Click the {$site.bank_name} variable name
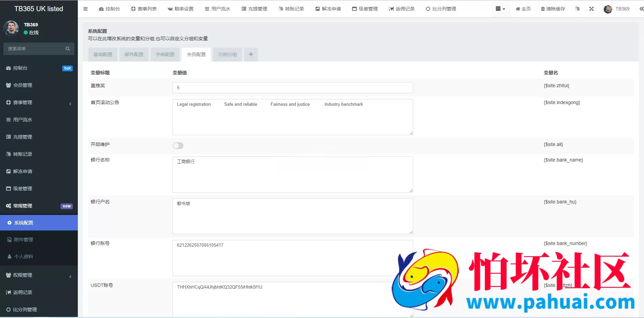 563,160
